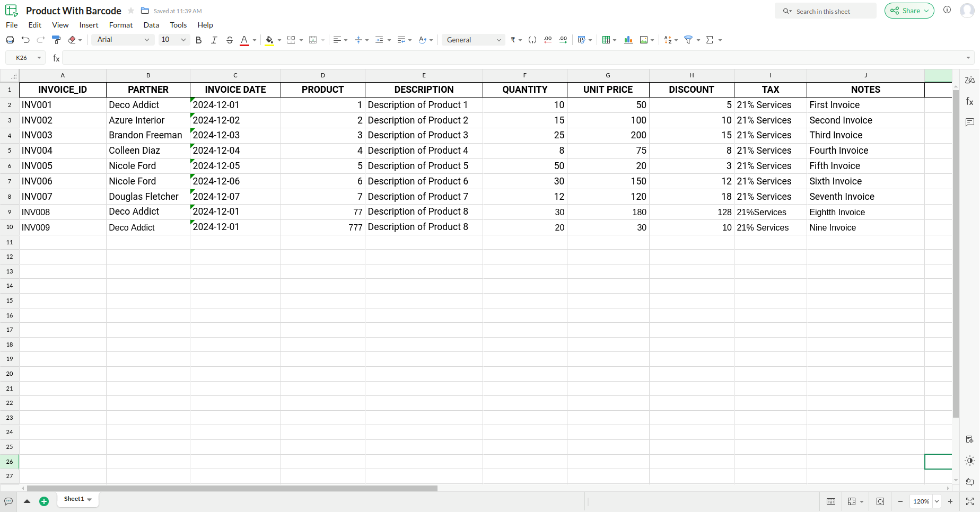Apply the red font color
The width and height of the screenshot is (980, 512).
click(244, 40)
